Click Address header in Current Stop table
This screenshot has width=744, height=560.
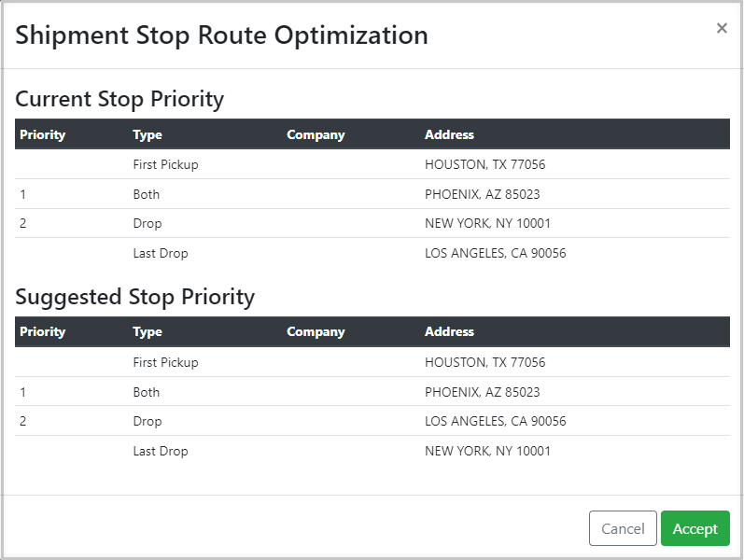click(449, 134)
